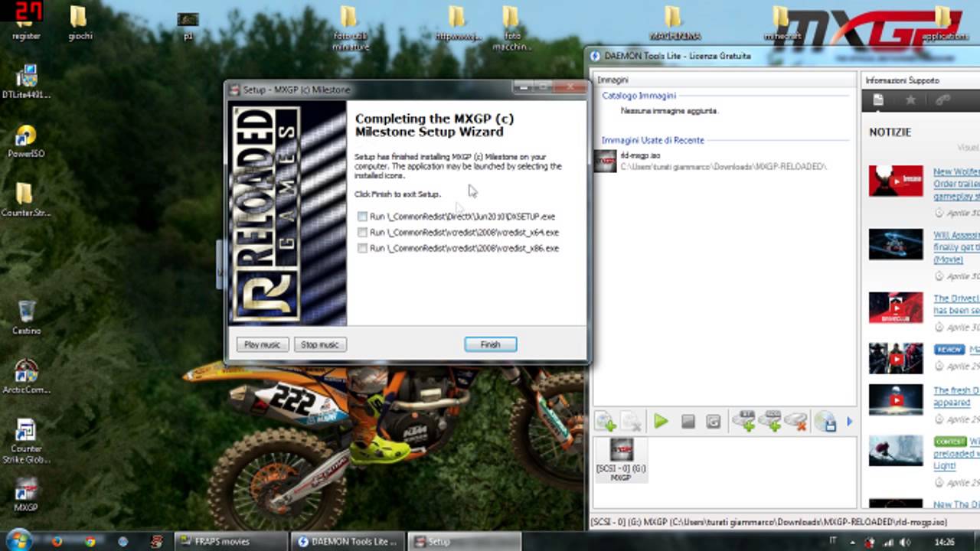The image size is (980, 551).
Task: Click Immagini Usate di Recente heading
Action: (652, 140)
